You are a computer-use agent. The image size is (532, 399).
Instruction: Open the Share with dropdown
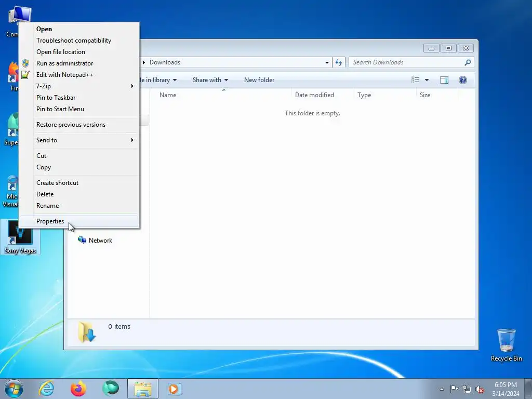pos(210,80)
